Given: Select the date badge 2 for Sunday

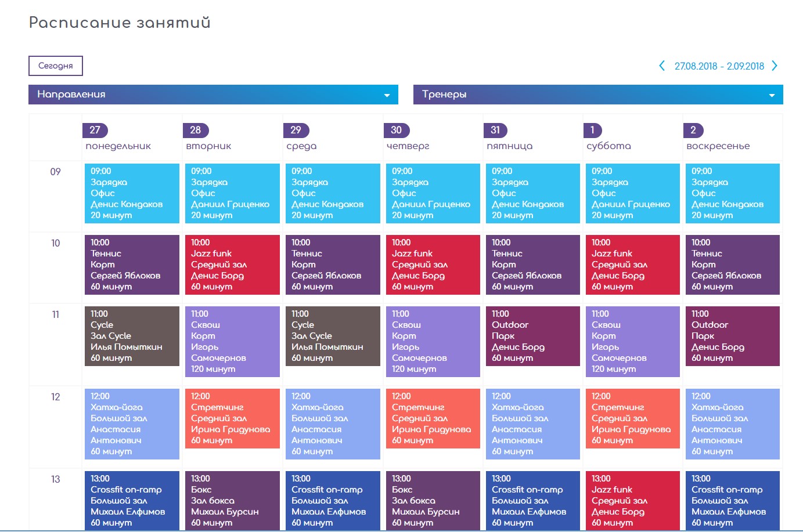Looking at the screenshot, I should [693, 130].
